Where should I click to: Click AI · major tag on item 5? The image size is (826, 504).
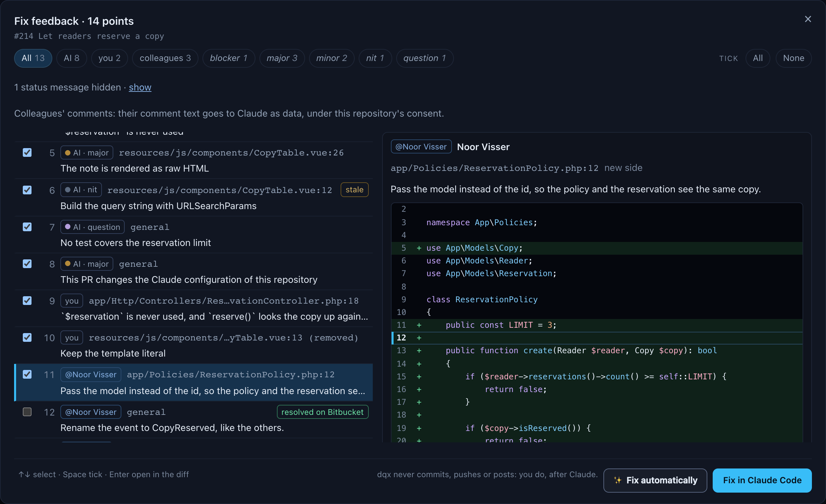coord(86,153)
